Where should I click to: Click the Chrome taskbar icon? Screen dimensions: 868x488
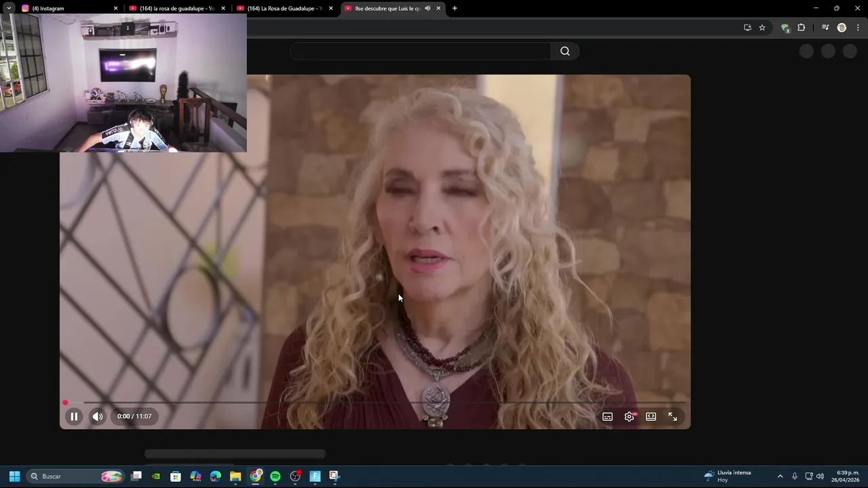click(x=256, y=476)
